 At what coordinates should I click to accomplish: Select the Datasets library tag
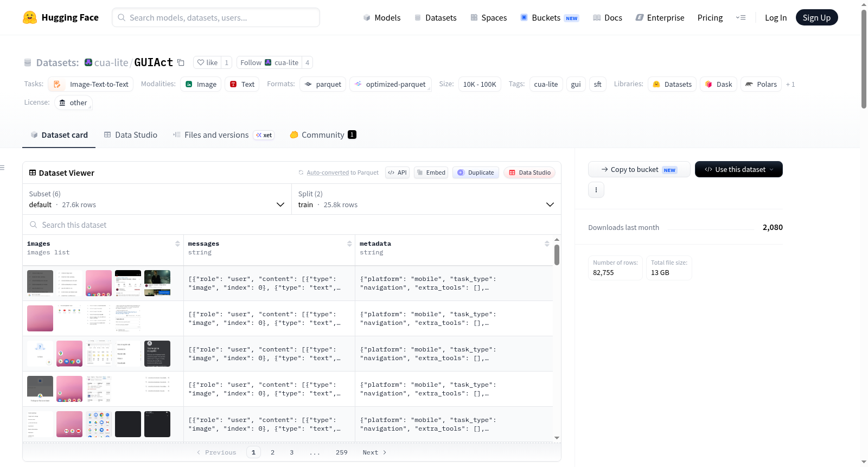pos(672,84)
